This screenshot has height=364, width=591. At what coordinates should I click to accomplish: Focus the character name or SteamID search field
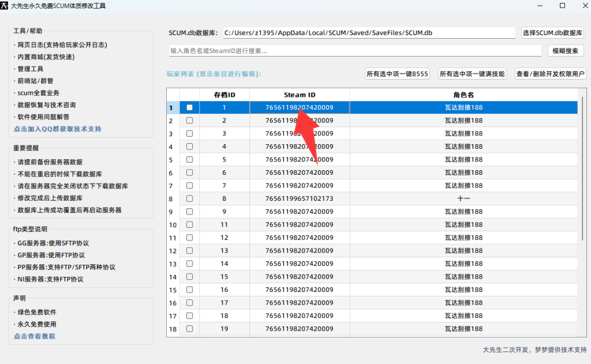click(355, 51)
